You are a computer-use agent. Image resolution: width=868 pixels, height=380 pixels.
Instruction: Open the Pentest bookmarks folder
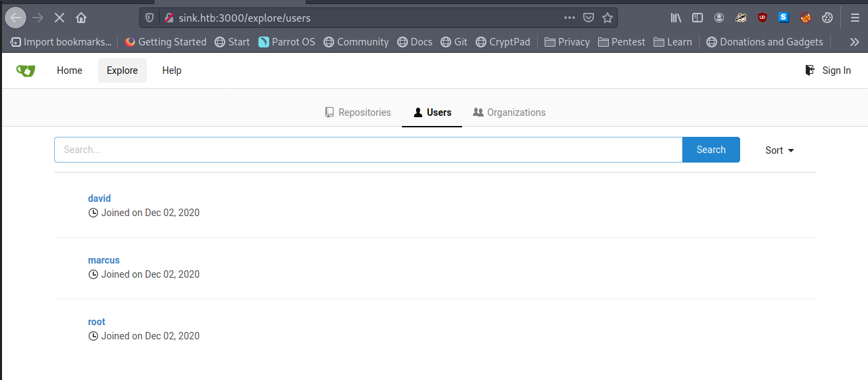tap(621, 42)
